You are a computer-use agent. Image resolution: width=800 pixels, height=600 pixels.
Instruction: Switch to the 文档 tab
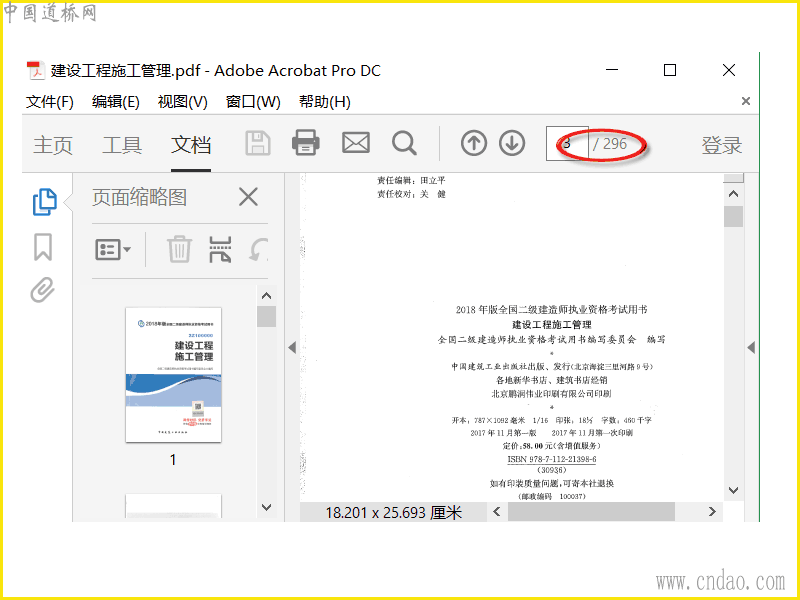(x=191, y=145)
